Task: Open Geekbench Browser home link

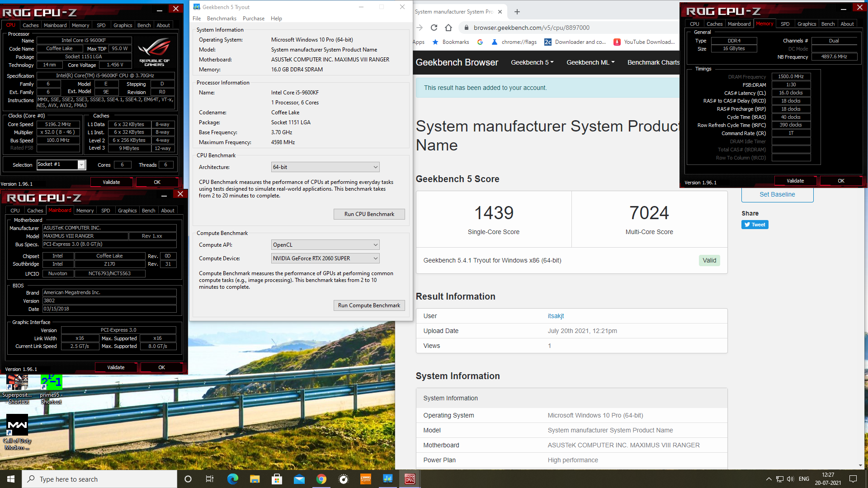Action: coord(457,62)
